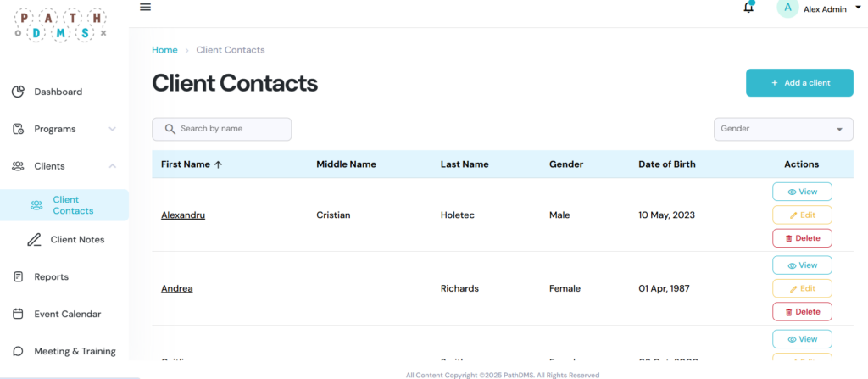Click the Meeting & Training chat icon
This screenshot has height=379, width=868.
coord(18,351)
